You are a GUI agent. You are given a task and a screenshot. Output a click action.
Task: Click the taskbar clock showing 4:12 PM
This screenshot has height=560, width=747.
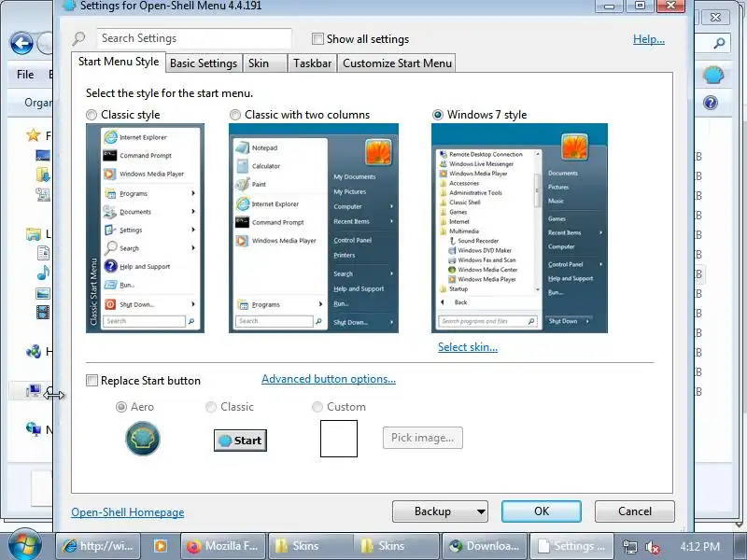pos(699,547)
